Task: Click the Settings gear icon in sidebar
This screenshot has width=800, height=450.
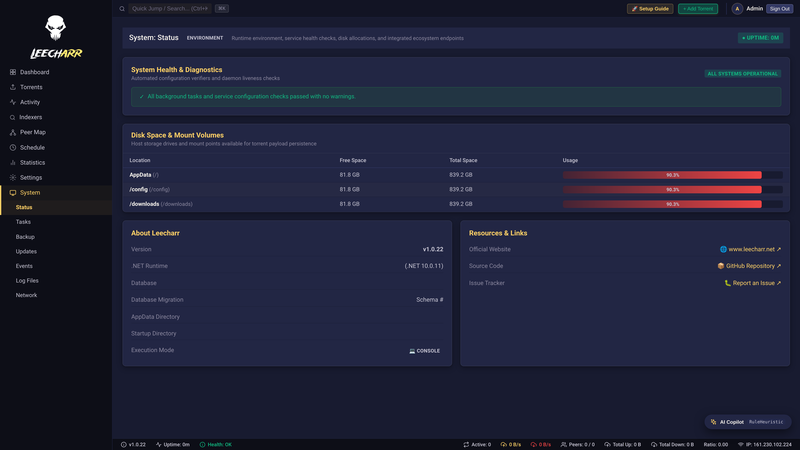Action: click(x=13, y=178)
